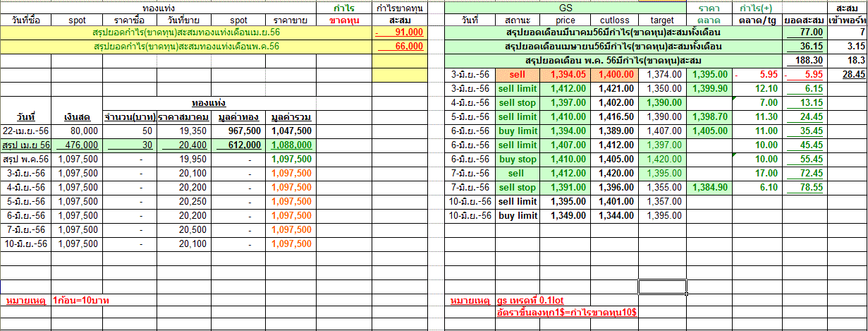Viewport: 868px width, 331px height.
Task: Click the 77.00 March total cell
Action: coord(805,32)
